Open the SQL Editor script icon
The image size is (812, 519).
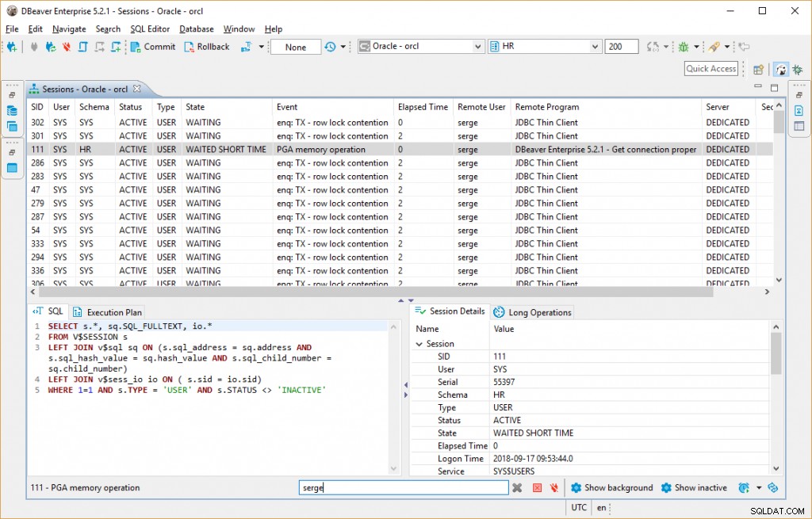click(x=82, y=47)
